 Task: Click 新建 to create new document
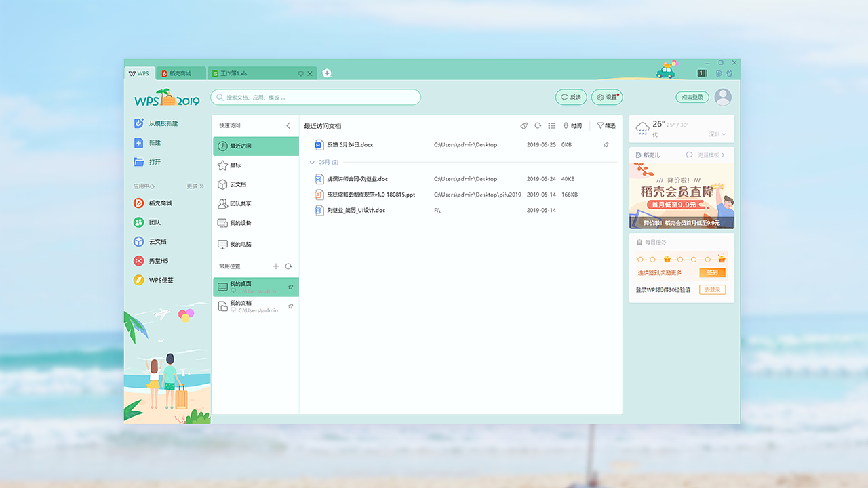point(147,143)
